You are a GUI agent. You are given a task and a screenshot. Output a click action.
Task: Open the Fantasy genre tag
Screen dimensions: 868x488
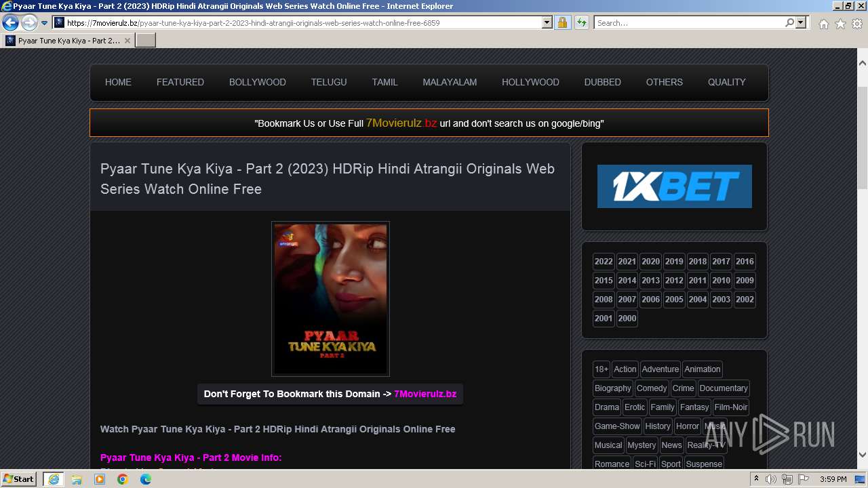pyautogui.click(x=694, y=407)
